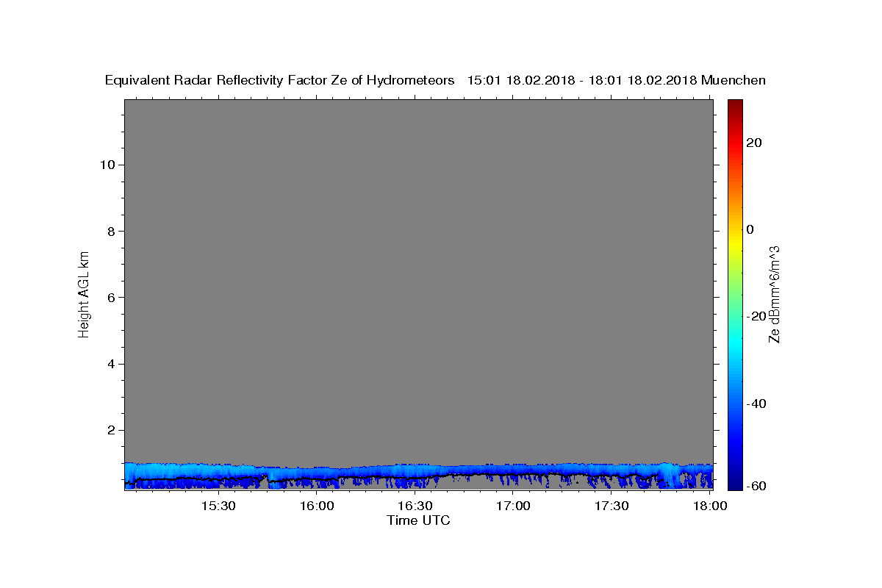Click the height axis tick label '8'
Screen dimensions: 882x588
(x=111, y=231)
